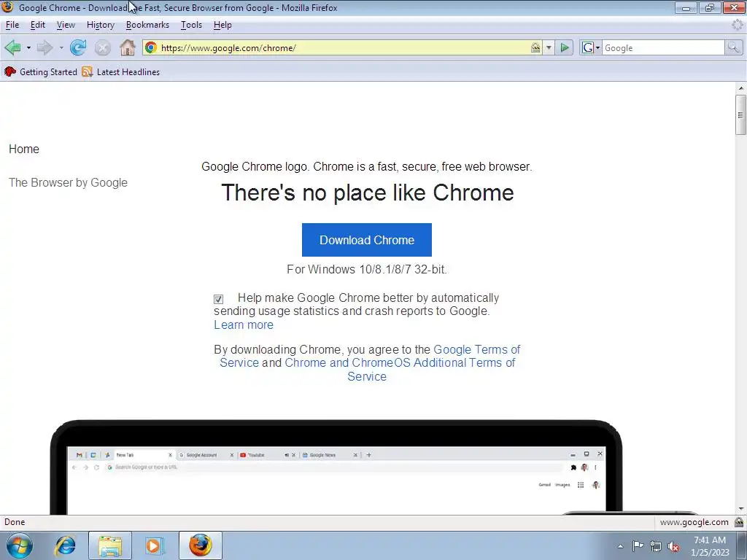Click the search magnifier button
747x560 pixels.
click(x=733, y=47)
